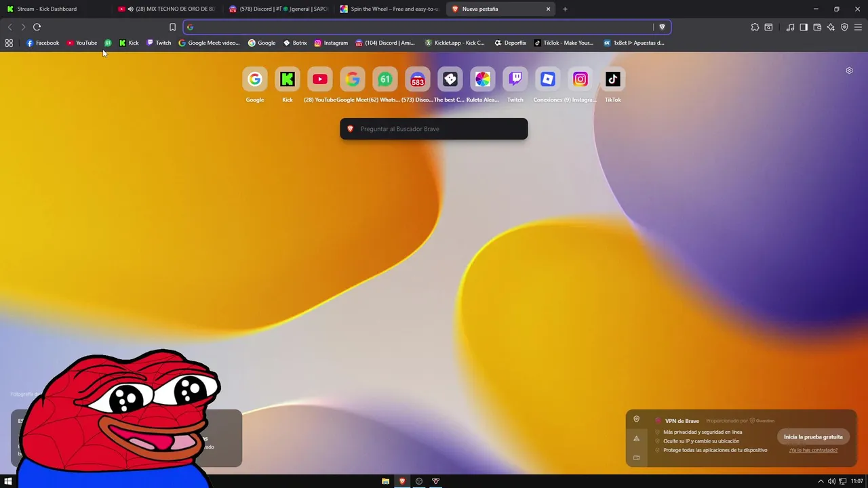
Task: Open 'Kicklet.app - Kick C...' bookmark
Action: click(454, 43)
